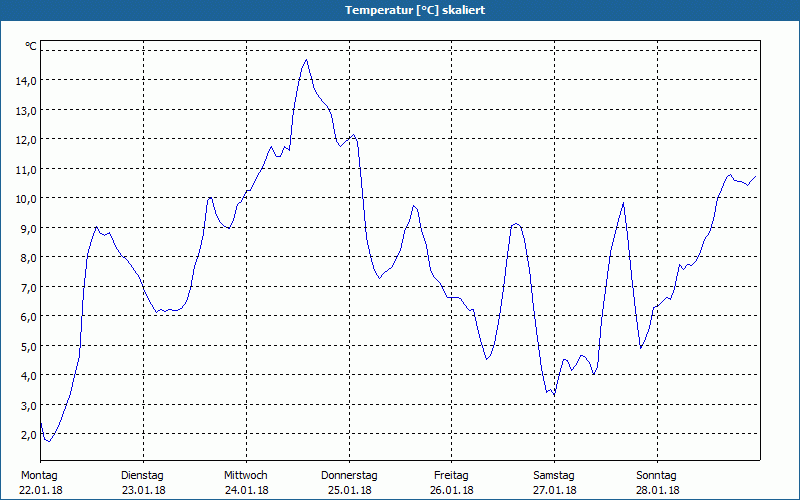Image resolution: width=800 pixels, height=500 pixels.
Task: Select the Mittwoch day label
Action: tap(245, 476)
